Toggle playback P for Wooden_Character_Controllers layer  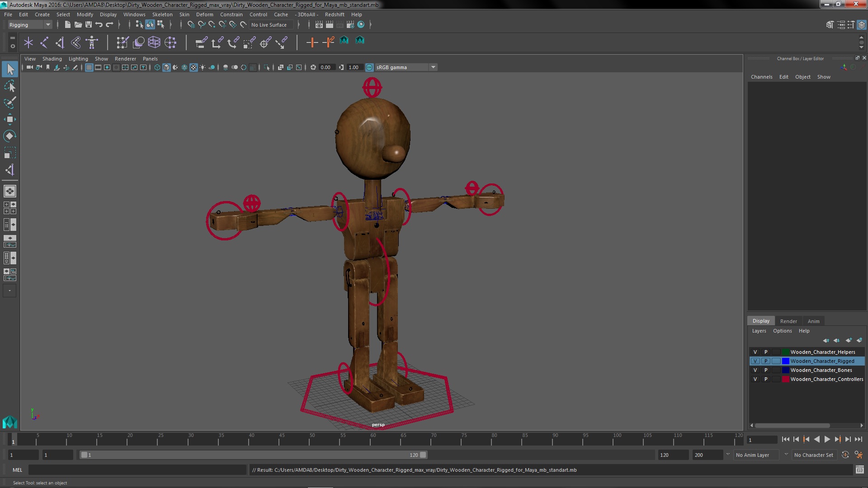[766, 379]
